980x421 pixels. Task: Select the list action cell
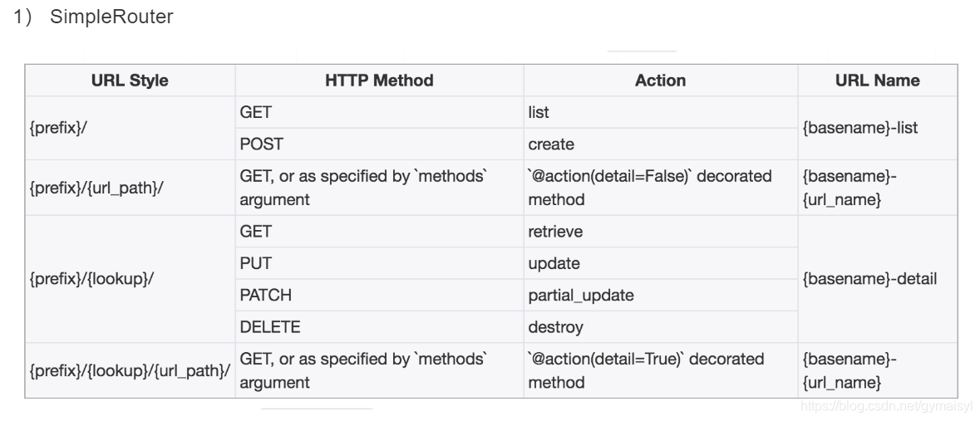661,112
